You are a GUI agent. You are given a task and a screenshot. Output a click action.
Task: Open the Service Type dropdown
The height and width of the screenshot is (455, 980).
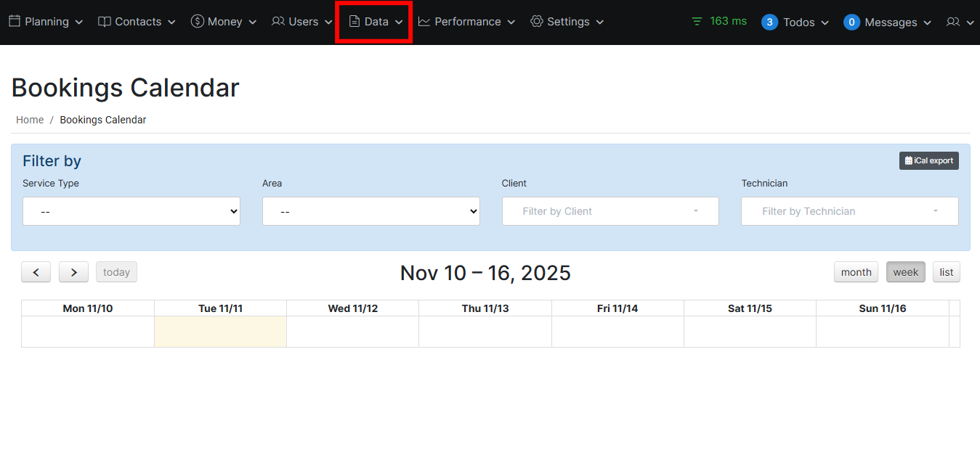click(131, 211)
